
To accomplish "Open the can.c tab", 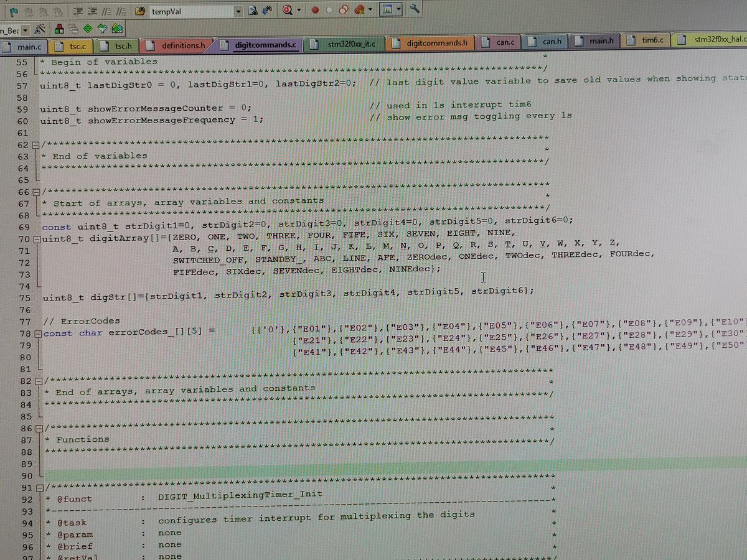I will 498,43.
